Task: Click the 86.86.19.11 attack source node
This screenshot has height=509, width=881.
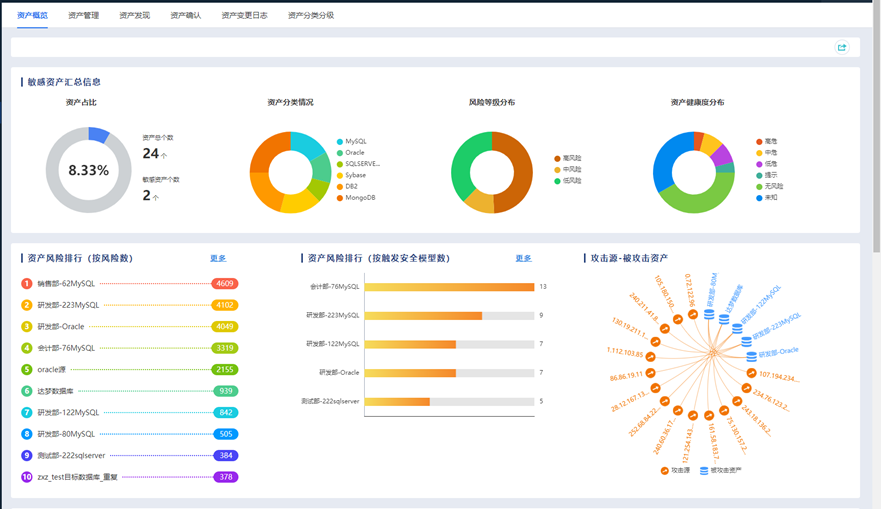Action: (651, 373)
